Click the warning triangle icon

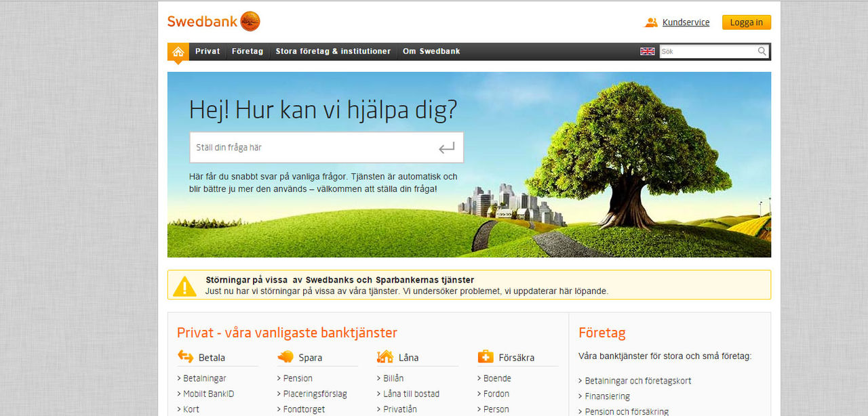(x=184, y=285)
